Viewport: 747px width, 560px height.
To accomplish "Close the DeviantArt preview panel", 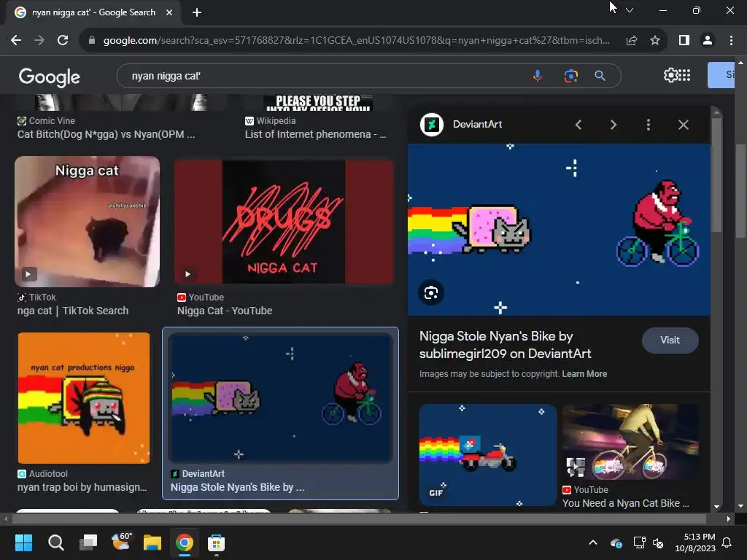I will 683,125.
